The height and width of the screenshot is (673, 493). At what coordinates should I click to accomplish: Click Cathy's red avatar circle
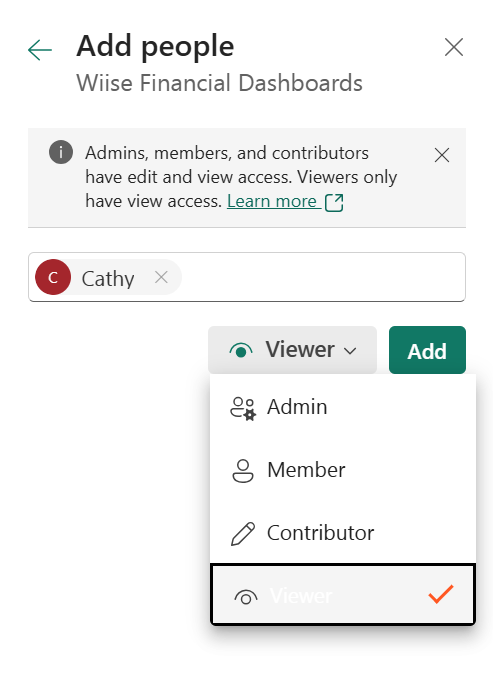(53, 277)
